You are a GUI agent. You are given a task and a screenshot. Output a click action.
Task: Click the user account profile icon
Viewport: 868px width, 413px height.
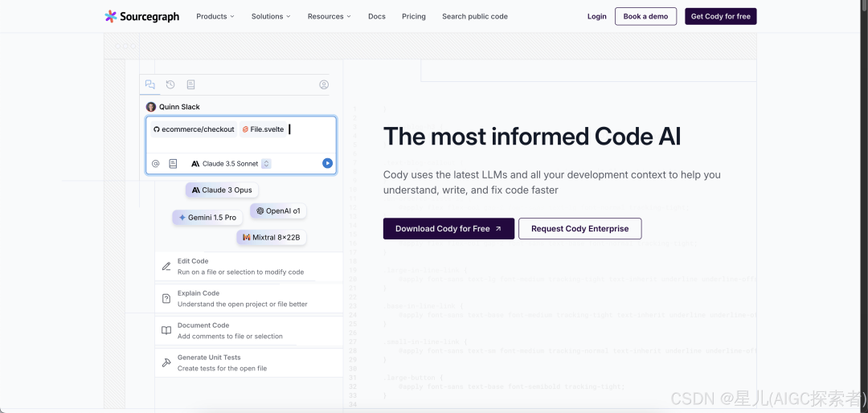324,84
